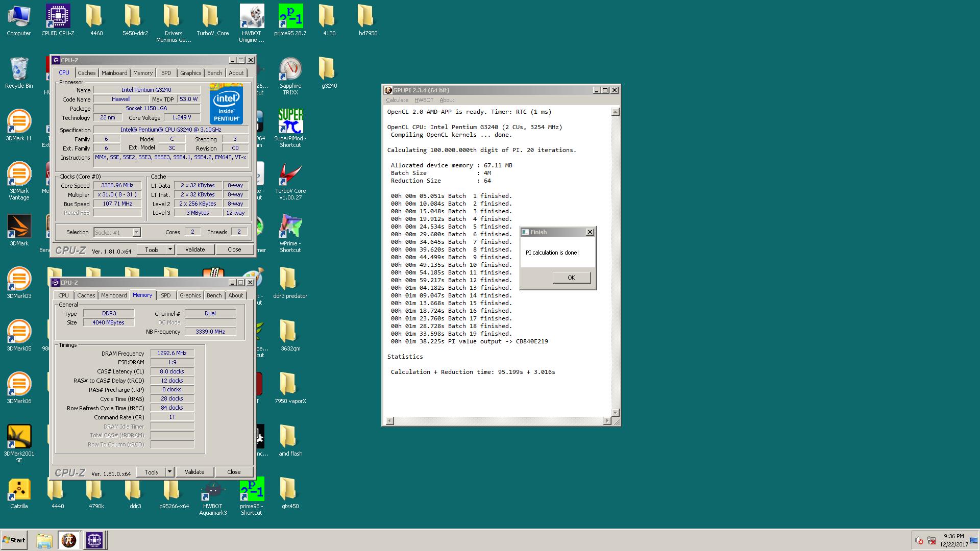Screen dimensions: 980x551
Task: Open the 7950 vaporX folder
Action: tap(290, 388)
